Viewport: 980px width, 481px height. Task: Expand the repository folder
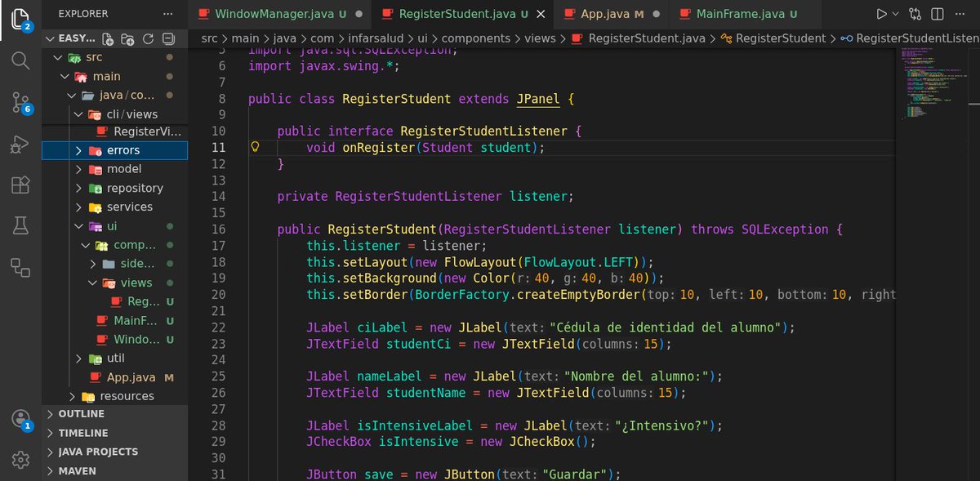coord(114,188)
